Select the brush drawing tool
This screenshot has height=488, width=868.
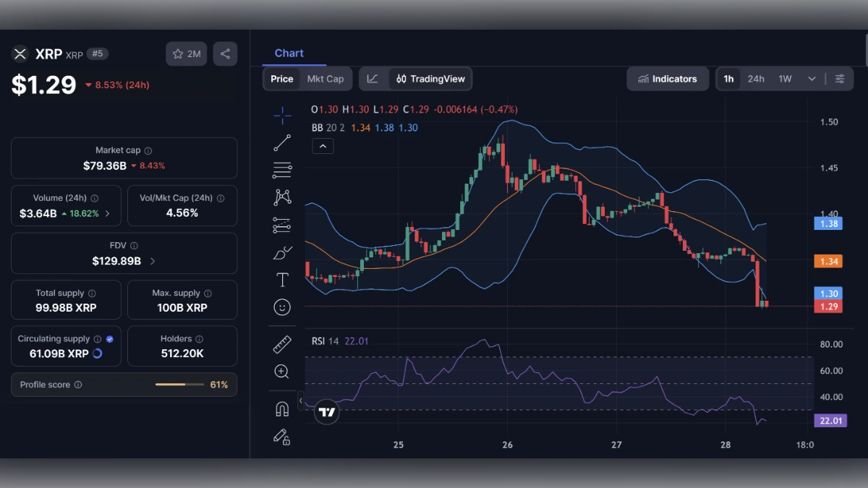(x=282, y=252)
